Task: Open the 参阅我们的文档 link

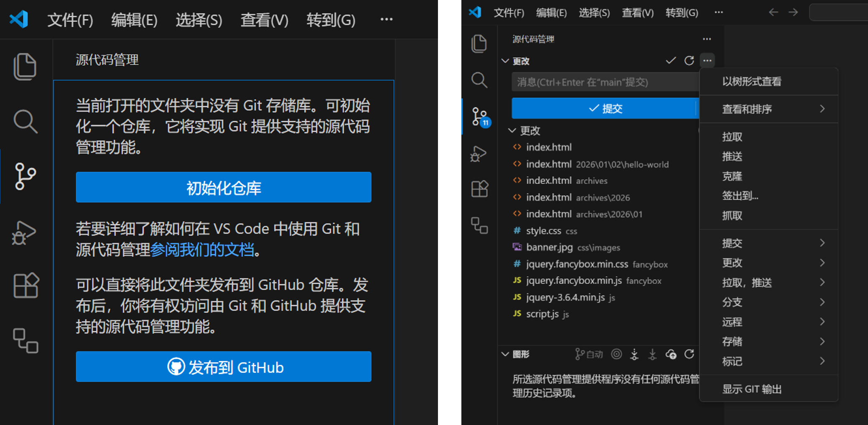Action: click(x=202, y=250)
